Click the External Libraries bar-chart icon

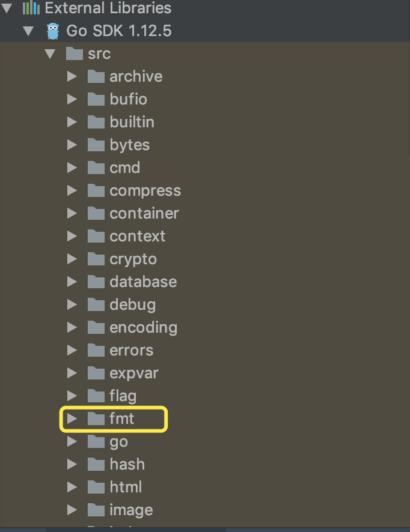[30, 8]
